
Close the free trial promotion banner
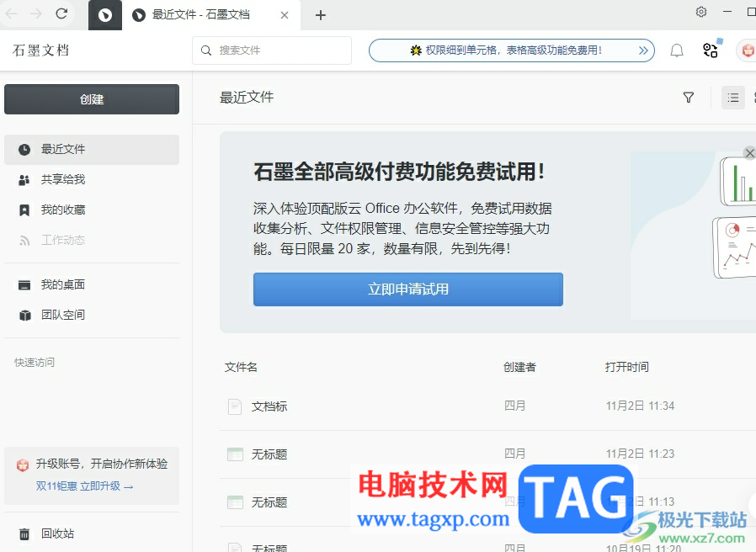(x=749, y=153)
